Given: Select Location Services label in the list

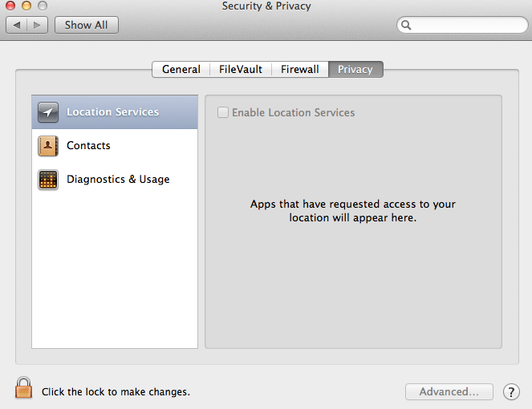Looking at the screenshot, I should coord(112,112).
